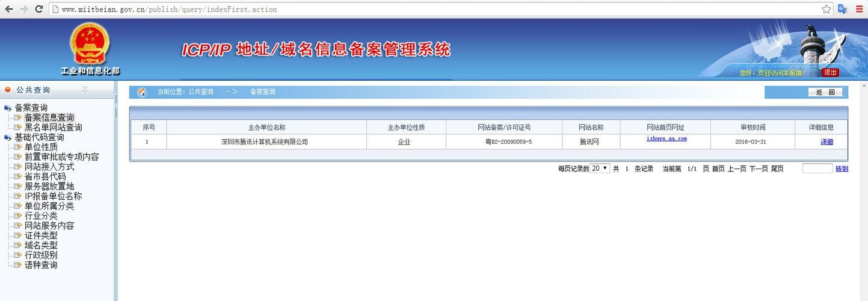
Task: Open 黑名单网站查询 in the sidebar
Action: pos(54,127)
